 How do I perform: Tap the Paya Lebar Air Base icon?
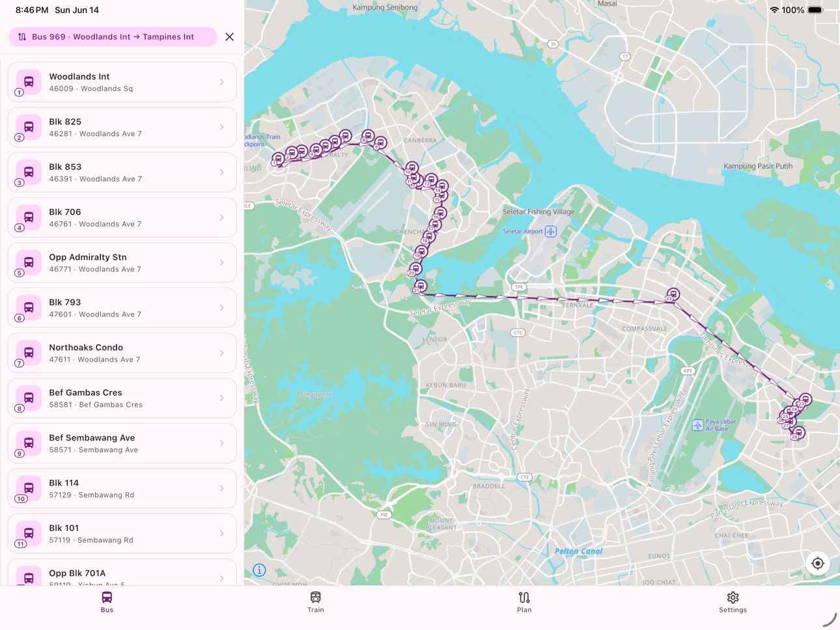697,425
